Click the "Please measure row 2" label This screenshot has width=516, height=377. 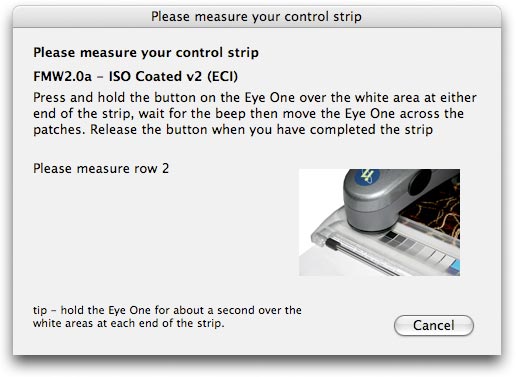pyautogui.click(x=101, y=169)
